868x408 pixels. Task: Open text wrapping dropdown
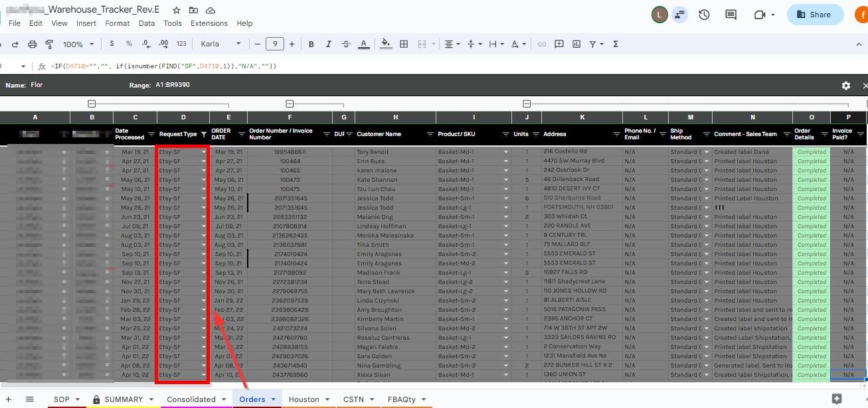coord(496,44)
